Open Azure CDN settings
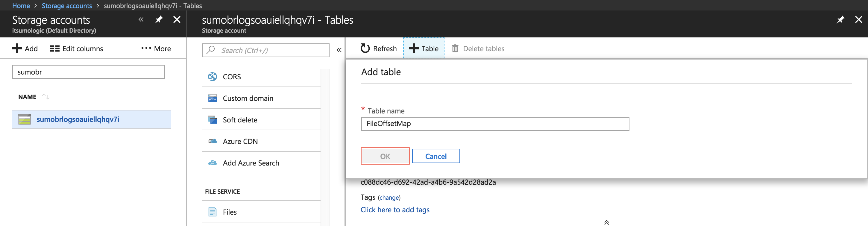The image size is (868, 226). tap(240, 142)
